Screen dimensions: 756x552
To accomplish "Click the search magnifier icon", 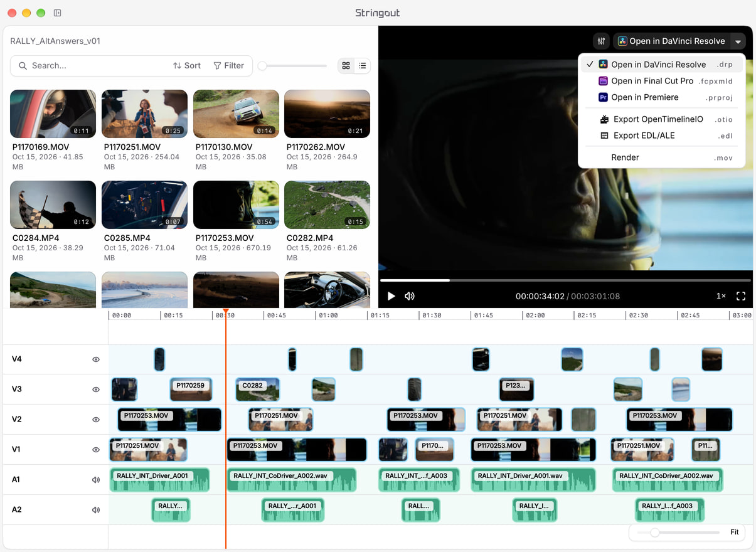I will [23, 65].
